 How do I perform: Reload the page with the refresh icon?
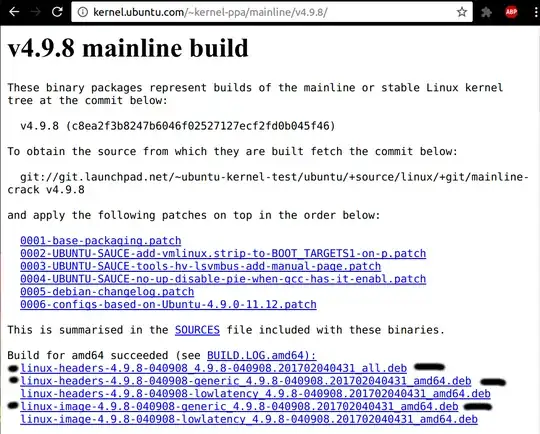point(57,12)
